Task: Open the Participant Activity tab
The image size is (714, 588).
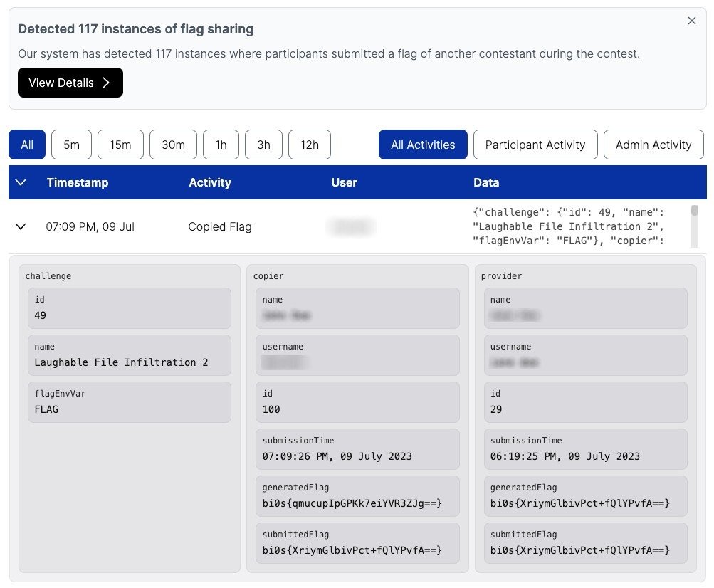Action: [535, 145]
